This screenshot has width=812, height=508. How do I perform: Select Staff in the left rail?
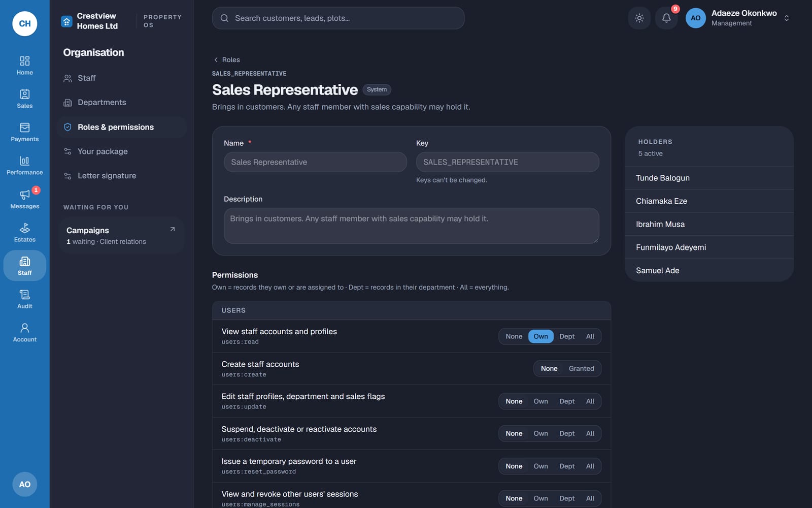point(24,266)
